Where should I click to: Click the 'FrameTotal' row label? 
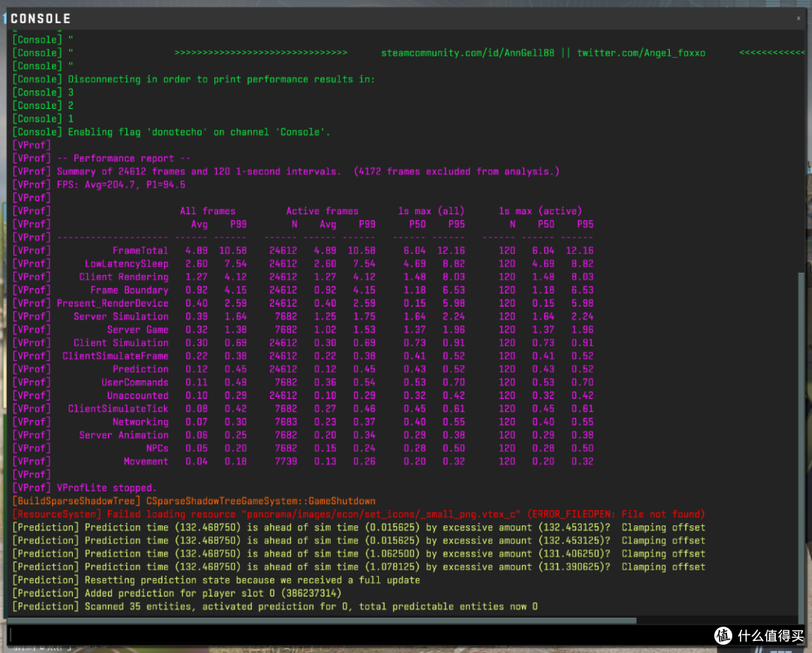pos(141,250)
